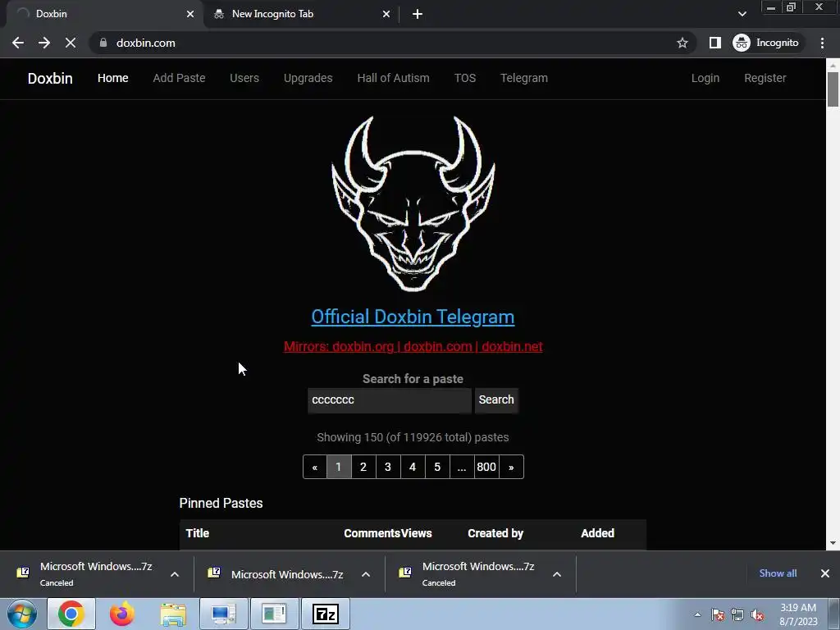This screenshot has width=840, height=630.
Task: Go forward using the browser forward arrow
Action: click(x=44, y=43)
